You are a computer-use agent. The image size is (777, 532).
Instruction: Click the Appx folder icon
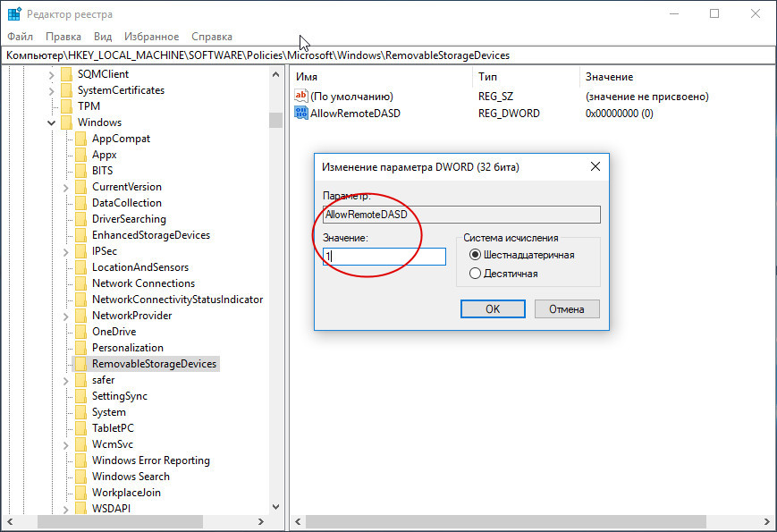[x=80, y=155]
